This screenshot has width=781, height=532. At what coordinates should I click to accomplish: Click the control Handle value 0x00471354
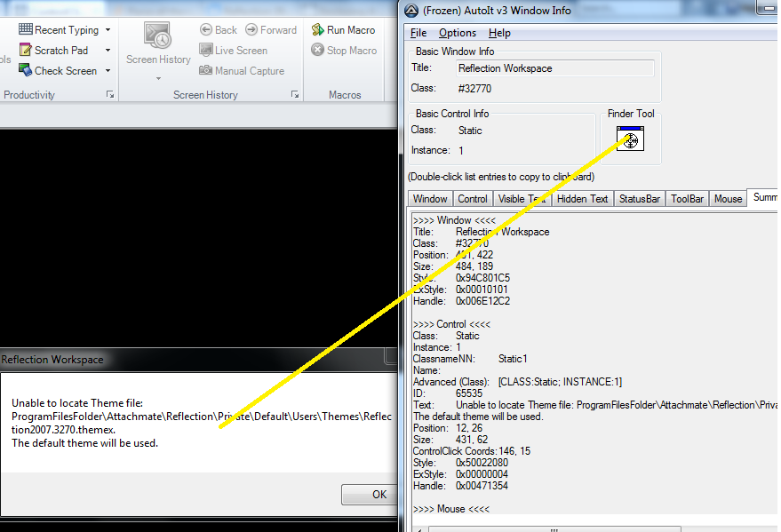pyautogui.click(x=482, y=486)
